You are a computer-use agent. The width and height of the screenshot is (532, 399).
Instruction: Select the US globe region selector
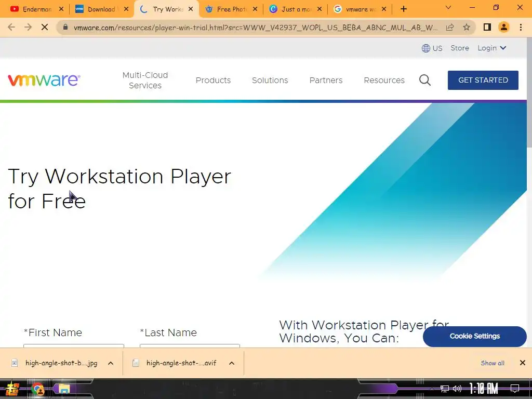[x=432, y=48]
